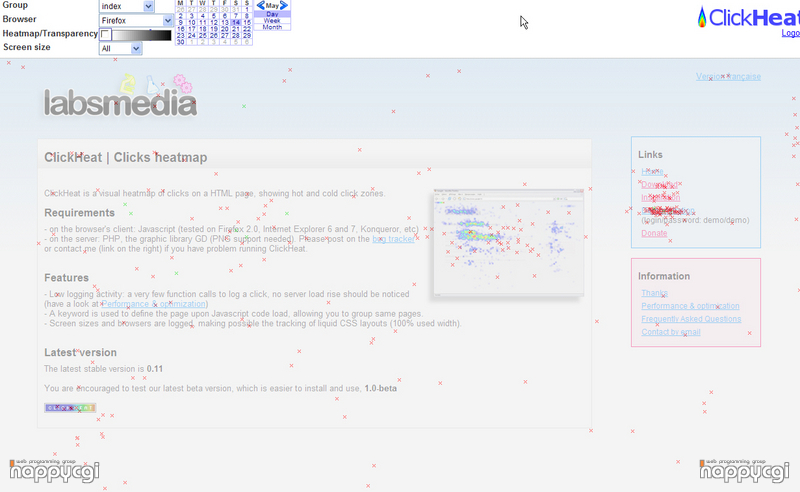The image size is (800, 492).
Task: Select Day range in the calendar
Action: coord(272,14)
